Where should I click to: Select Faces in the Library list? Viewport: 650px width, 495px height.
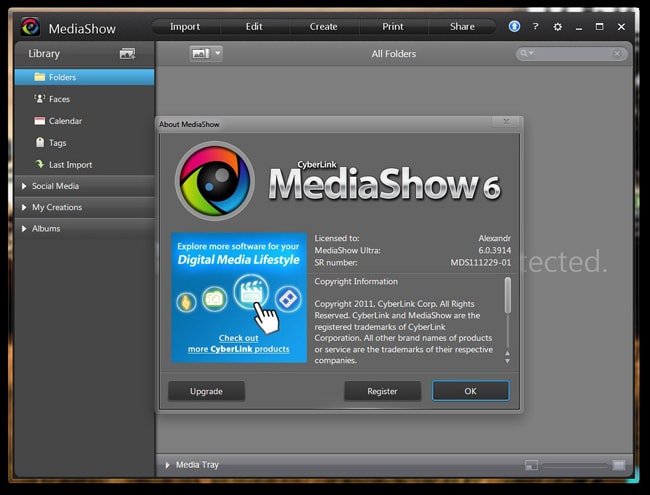pyautogui.click(x=84, y=99)
